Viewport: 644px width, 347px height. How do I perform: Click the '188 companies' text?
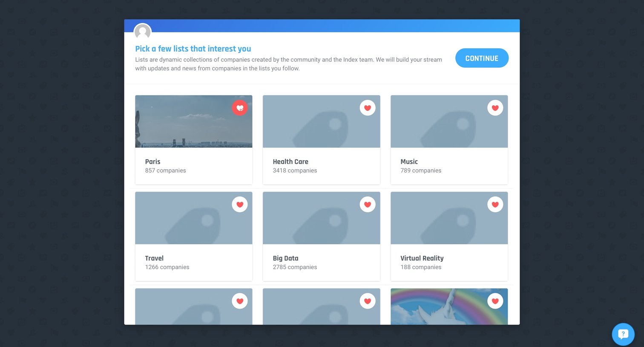[421, 267]
